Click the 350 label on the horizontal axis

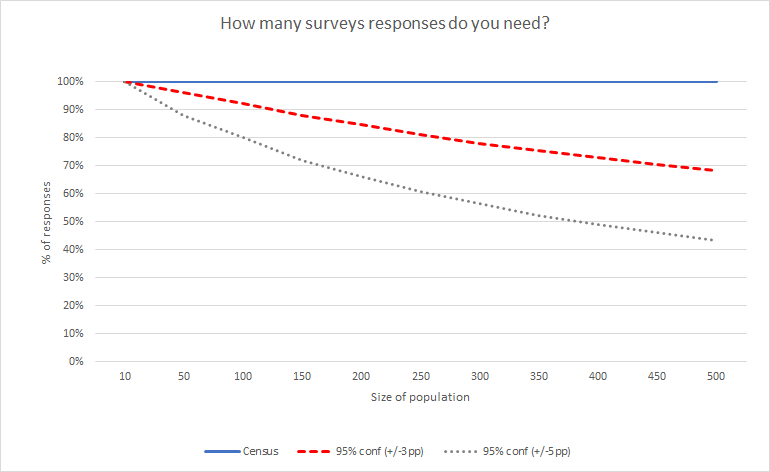[x=539, y=375]
